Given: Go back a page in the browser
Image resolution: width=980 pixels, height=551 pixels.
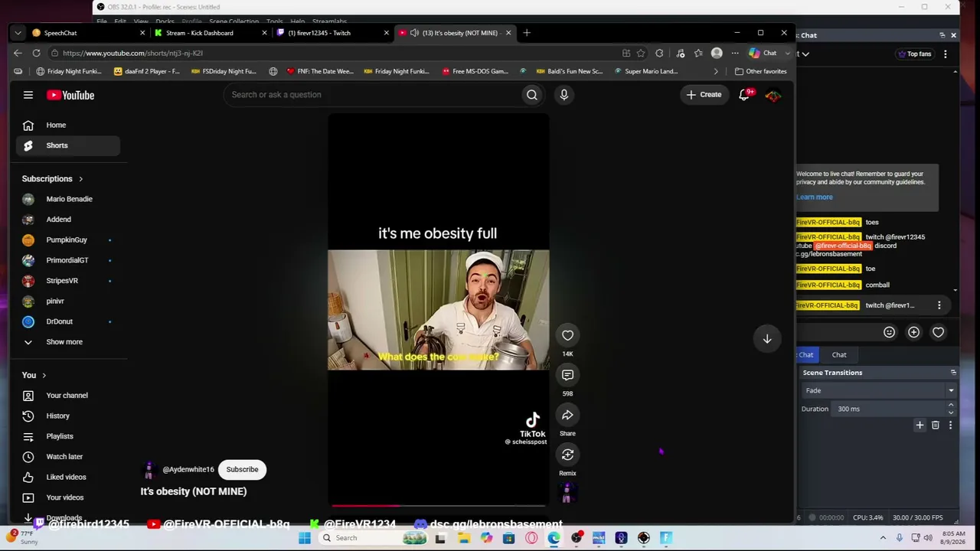Looking at the screenshot, I should point(18,53).
